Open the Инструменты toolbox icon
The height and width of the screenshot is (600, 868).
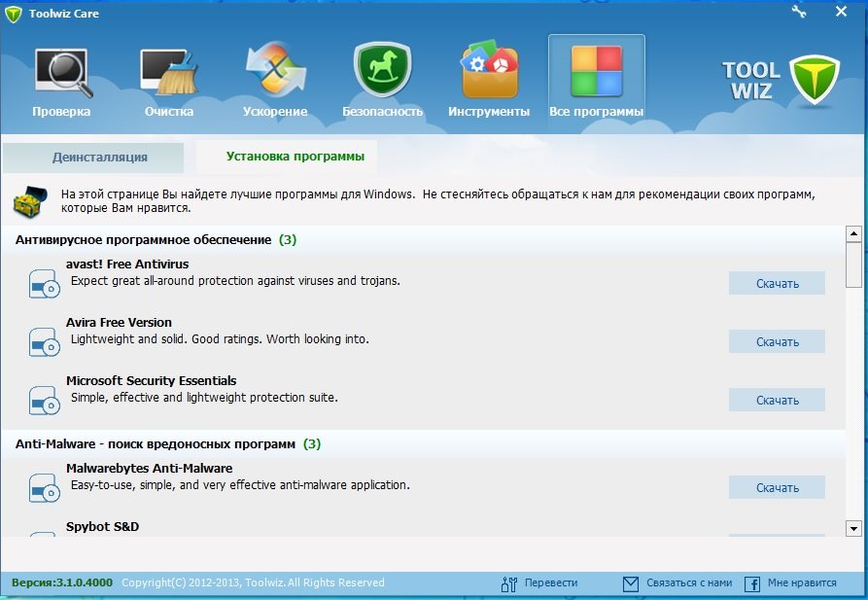click(x=489, y=69)
